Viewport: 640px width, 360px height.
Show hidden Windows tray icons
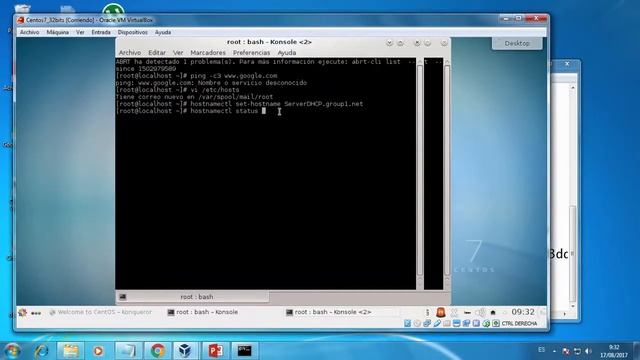pyautogui.click(x=554, y=351)
